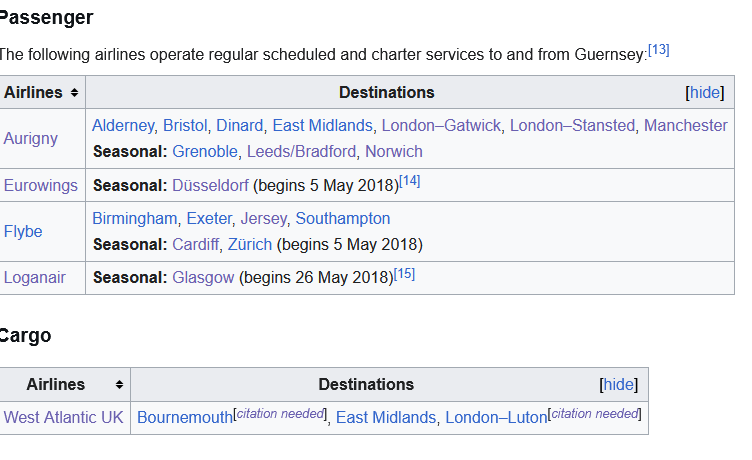752x460 pixels.
Task: Open the London–Luton cargo destination link
Action: click(496, 418)
